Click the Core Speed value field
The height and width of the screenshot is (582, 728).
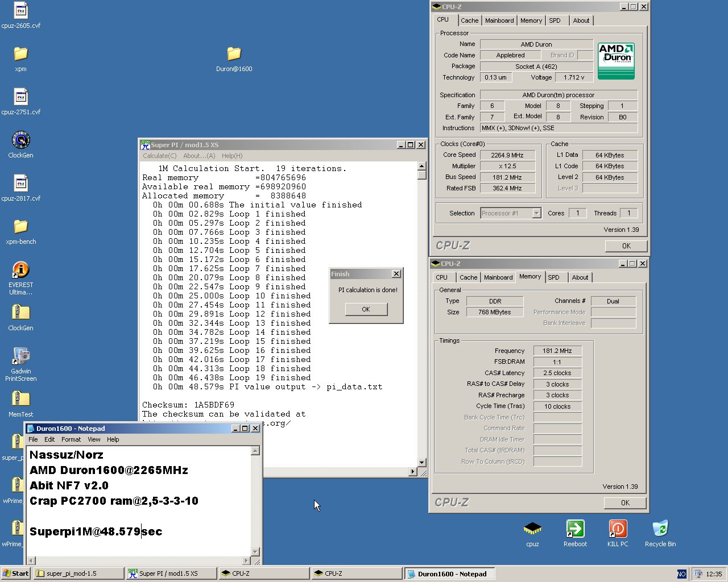[x=507, y=155]
